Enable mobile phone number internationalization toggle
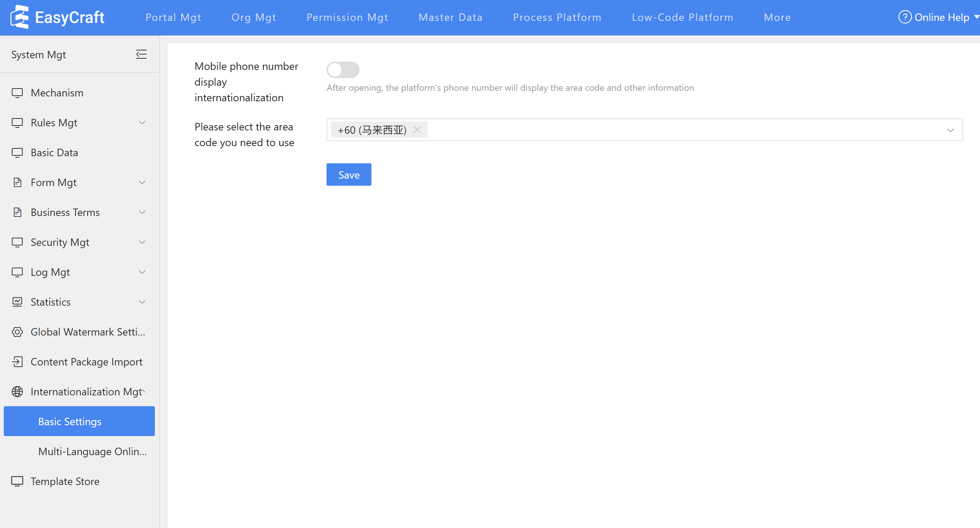This screenshot has height=528, width=980. pos(343,70)
